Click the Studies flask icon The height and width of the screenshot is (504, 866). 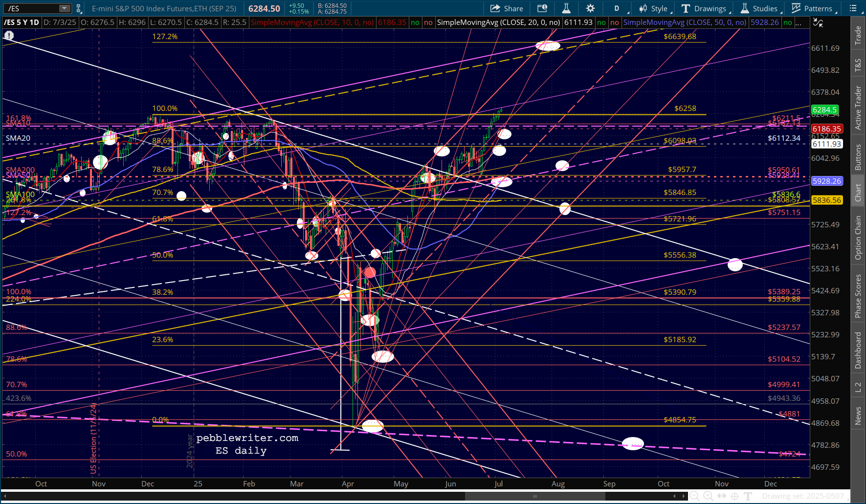click(x=745, y=8)
